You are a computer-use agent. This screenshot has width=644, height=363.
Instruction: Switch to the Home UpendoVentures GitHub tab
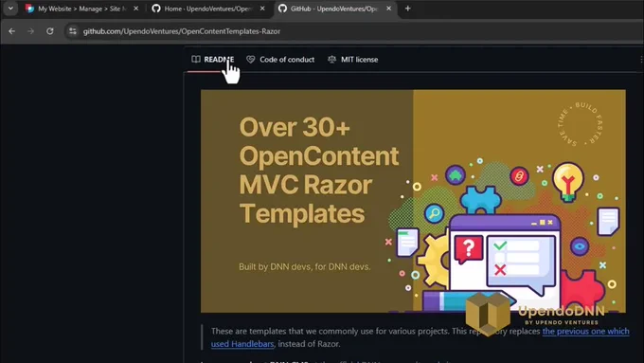[x=207, y=9]
